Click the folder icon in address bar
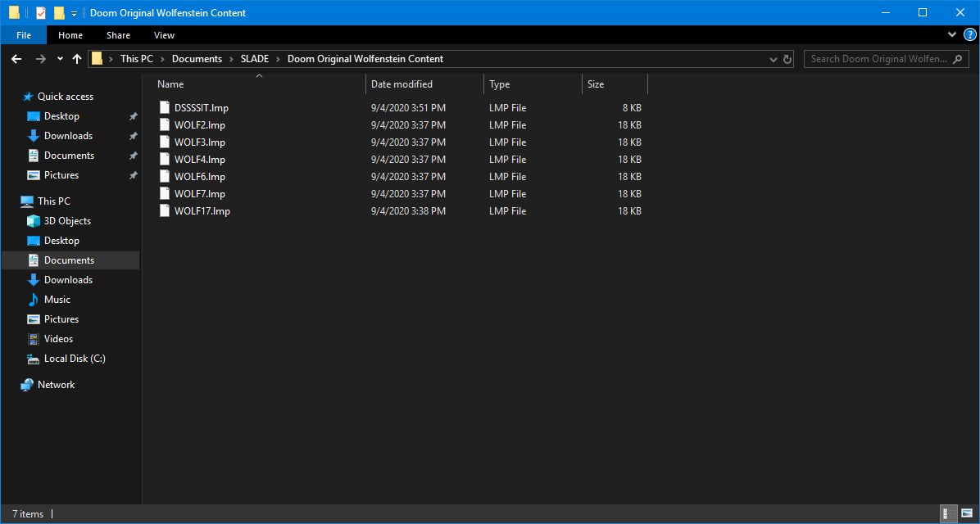Screen dimensions: 980x524 97,59
